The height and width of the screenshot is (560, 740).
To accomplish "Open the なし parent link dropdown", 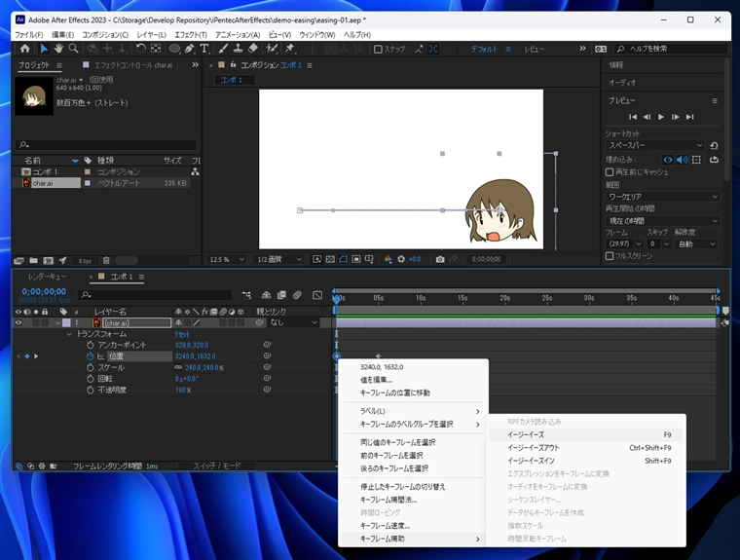I will (x=293, y=322).
